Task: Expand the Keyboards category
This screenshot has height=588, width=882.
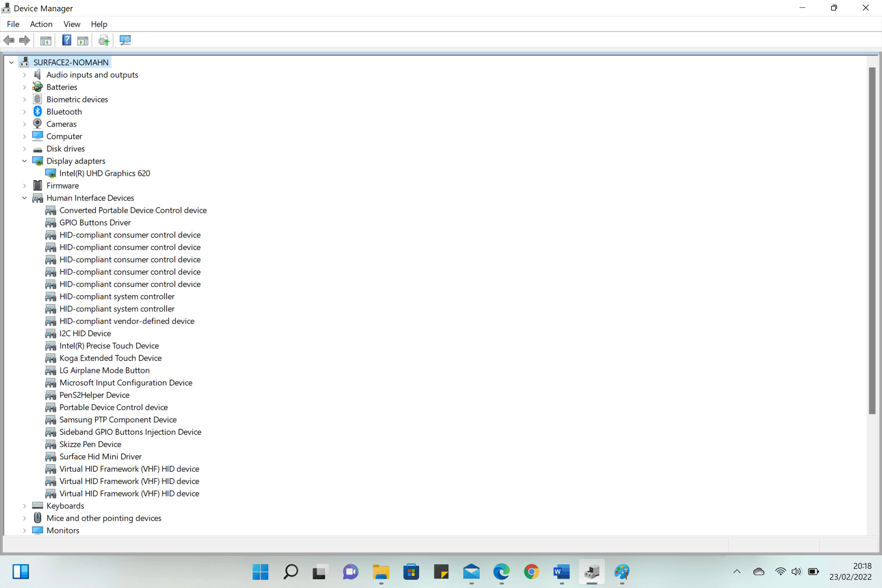Action: (x=25, y=506)
